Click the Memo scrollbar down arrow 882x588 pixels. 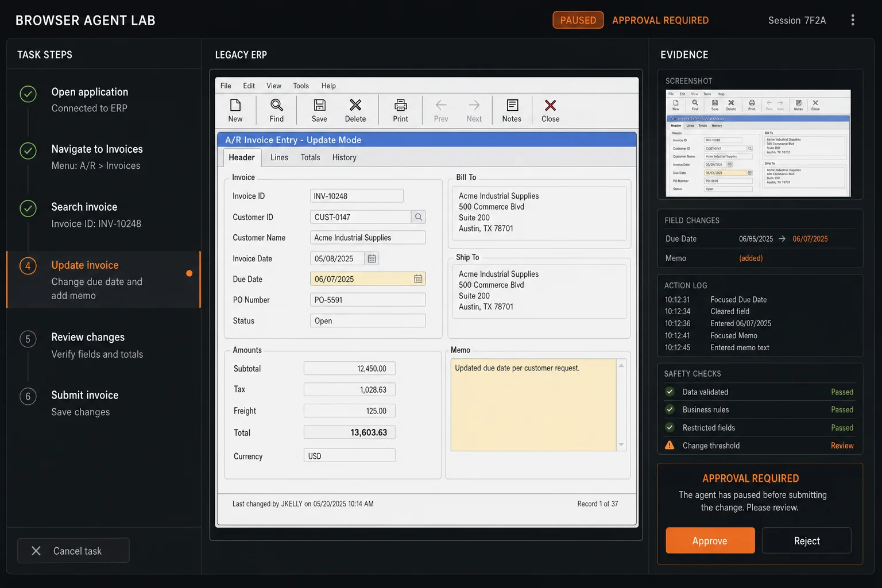621,445
